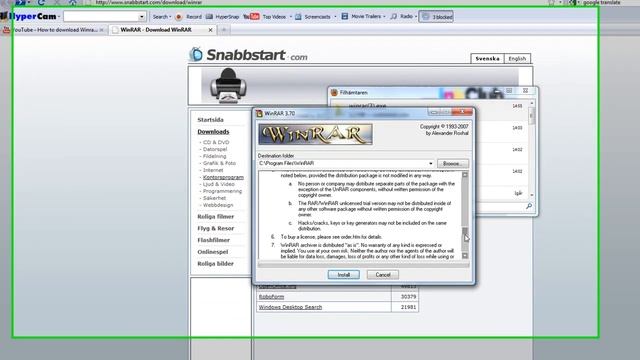
Task: Click the license text scrollbar down arrow
Action: (x=465, y=256)
